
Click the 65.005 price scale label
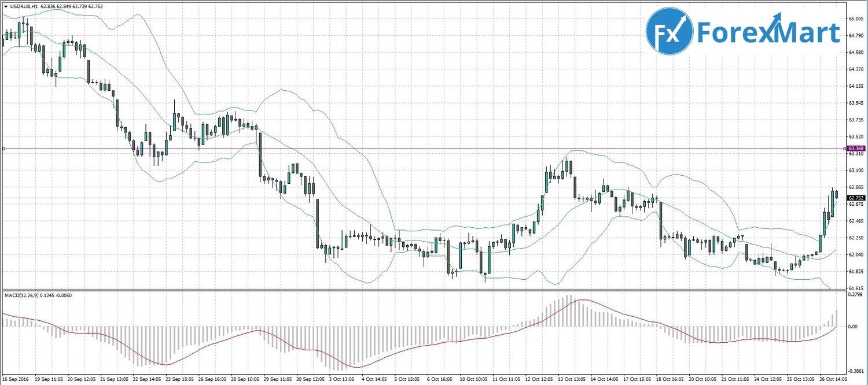856,19
